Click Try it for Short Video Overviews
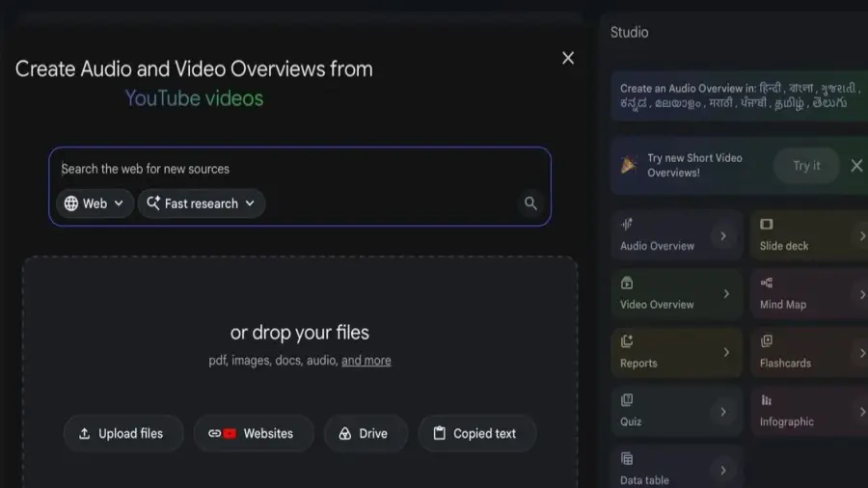Screen dimensions: 868x488 click(806, 166)
